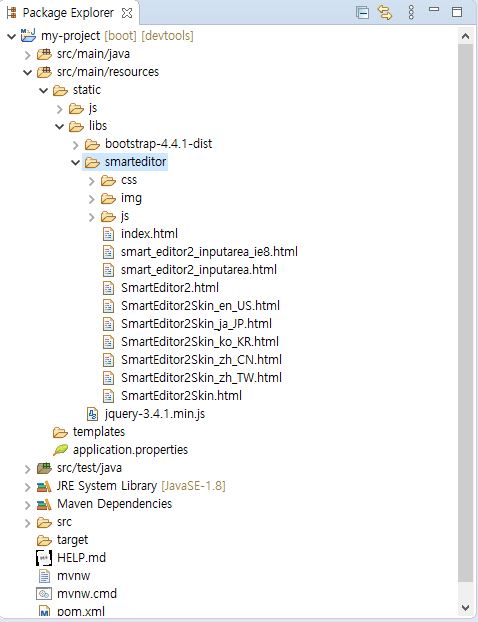
Task: Expand the js folder under static
Action: pyautogui.click(x=60, y=109)
